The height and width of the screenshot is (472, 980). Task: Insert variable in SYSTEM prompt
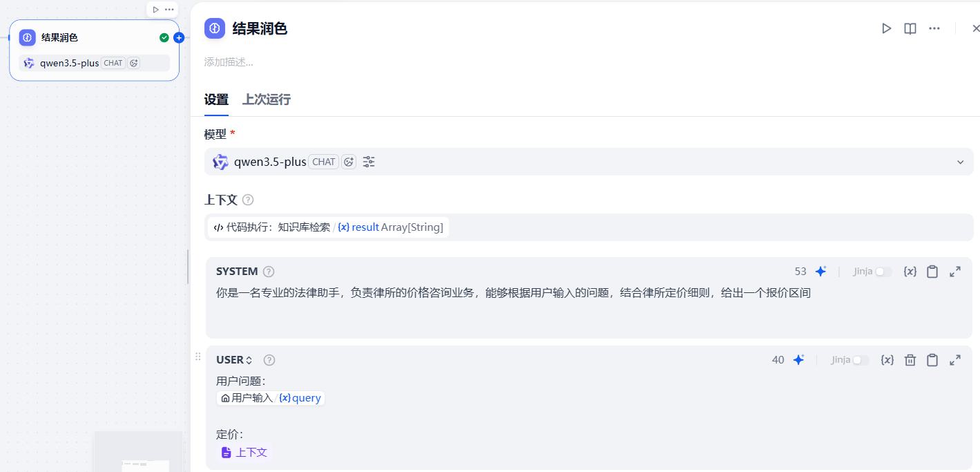point(910,272)
